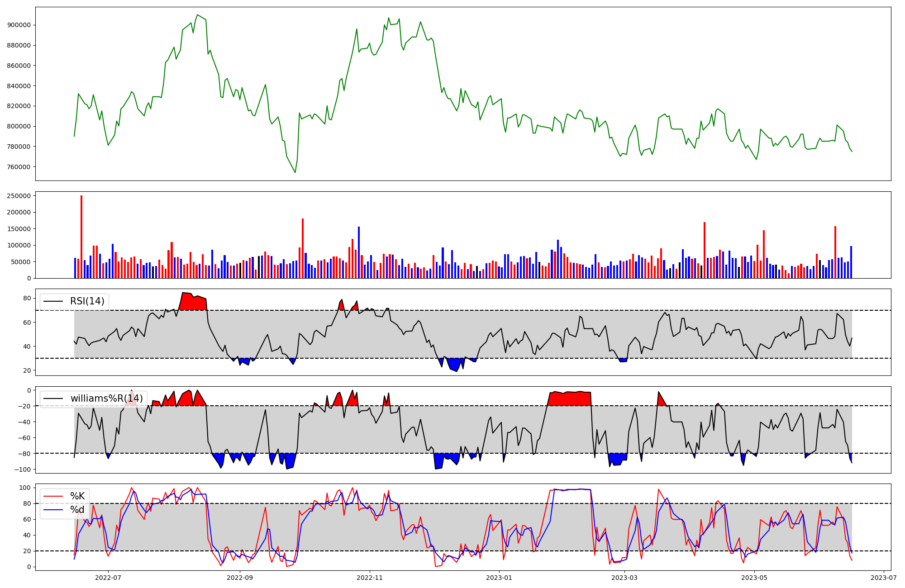Click the red %K legend line

(53, 496)
